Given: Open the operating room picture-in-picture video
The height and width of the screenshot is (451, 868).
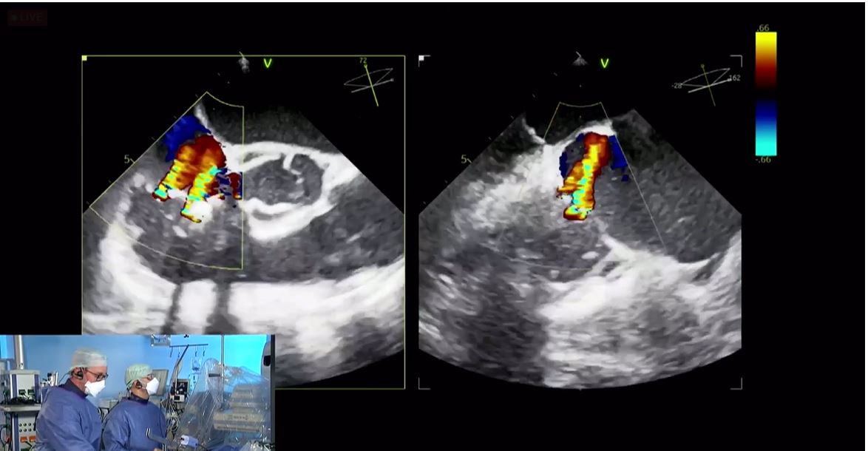Looking at the screenshot, I should pos(137,393).
